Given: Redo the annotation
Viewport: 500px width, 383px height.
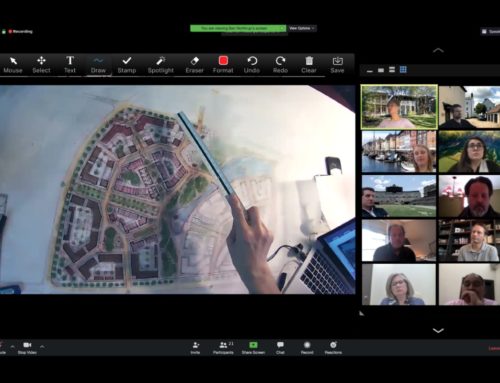Looking at the screenshot, I should pyautogui.click(x=280, y=64).
